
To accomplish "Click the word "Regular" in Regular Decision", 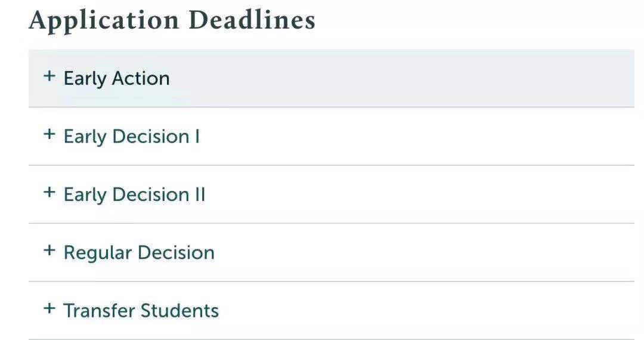I will 97,252.
